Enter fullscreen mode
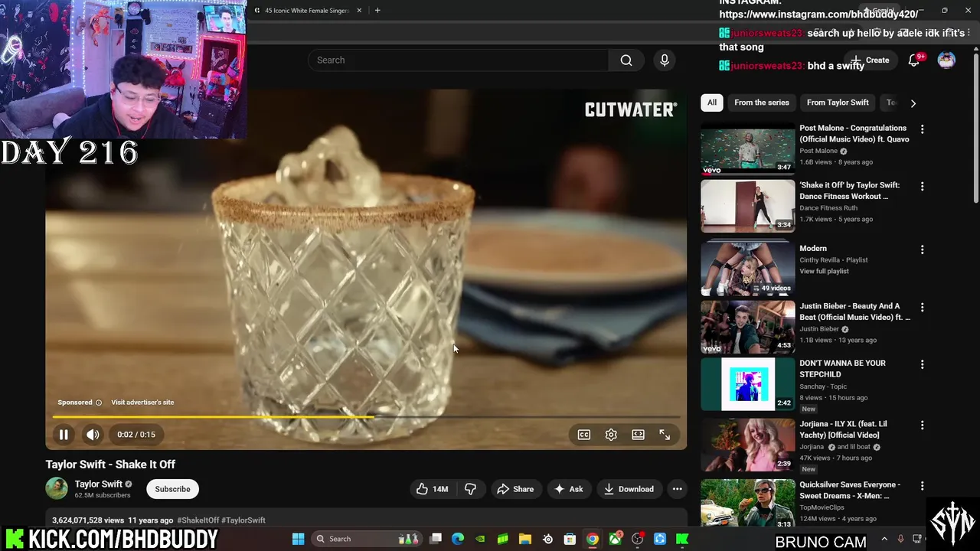 pyautogui.click(x=665, y=435)
